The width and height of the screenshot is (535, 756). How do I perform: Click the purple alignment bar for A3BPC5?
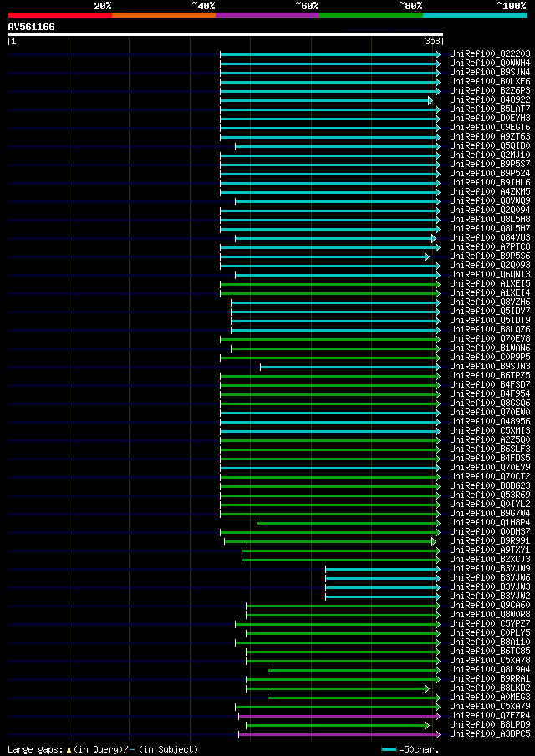coord(338,734)
